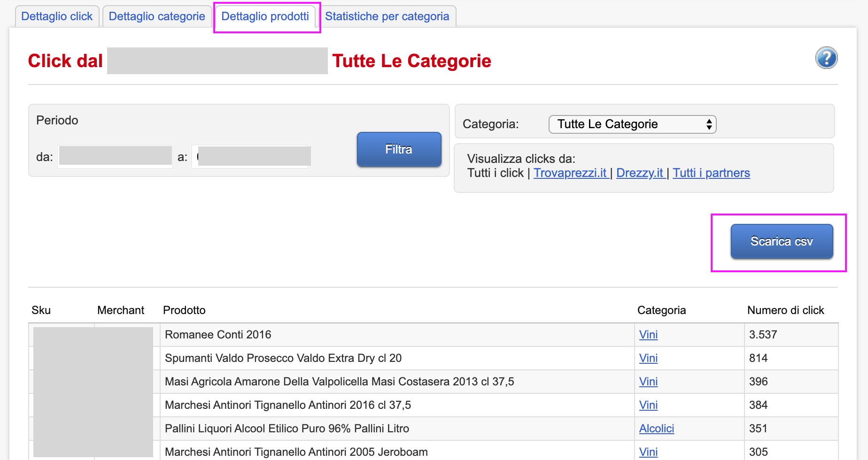Open Vini category link for Romanee Conti 2016
The image size is (868, 460).
tap(648, 335)
